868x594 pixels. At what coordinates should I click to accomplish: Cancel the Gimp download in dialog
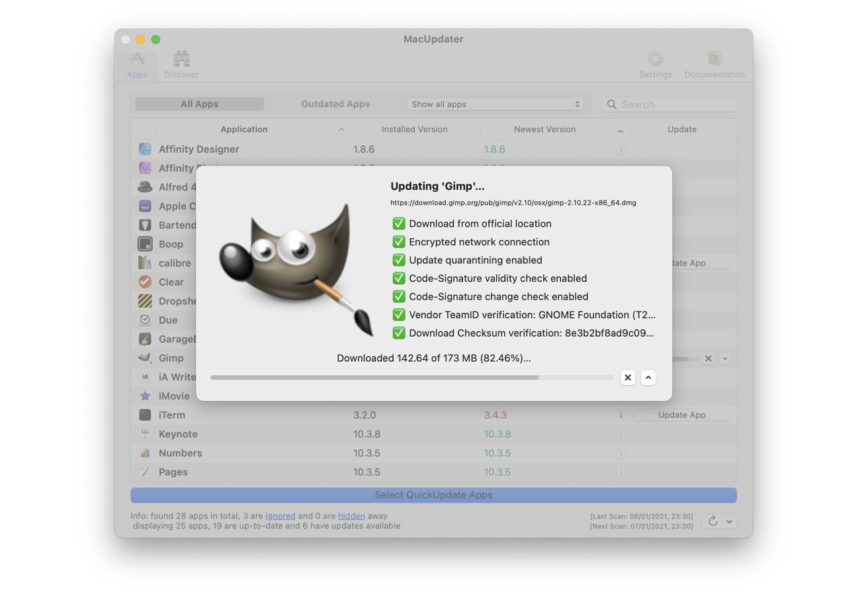point(628,378)
